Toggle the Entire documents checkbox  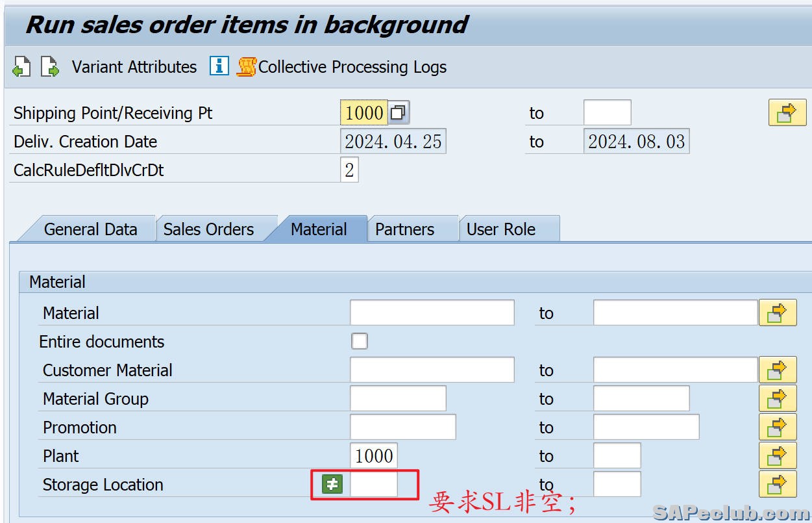pyautogui.click(x=359, y=341)
